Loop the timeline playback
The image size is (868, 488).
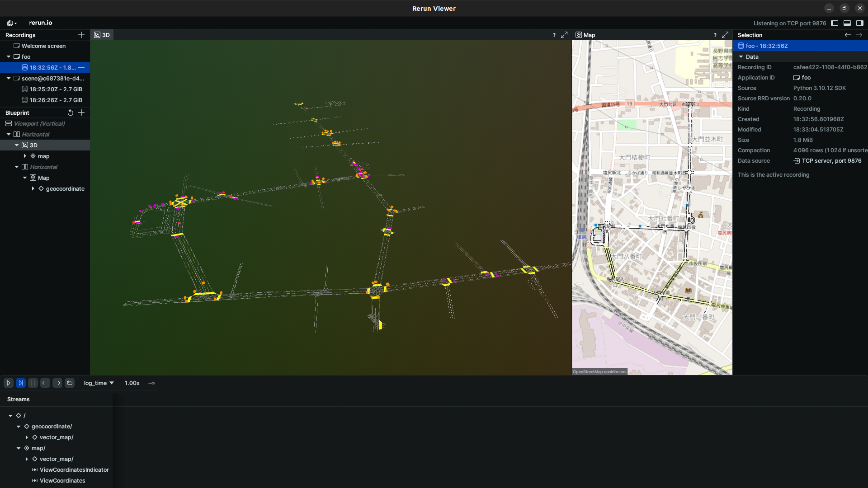tap(70, 383)
